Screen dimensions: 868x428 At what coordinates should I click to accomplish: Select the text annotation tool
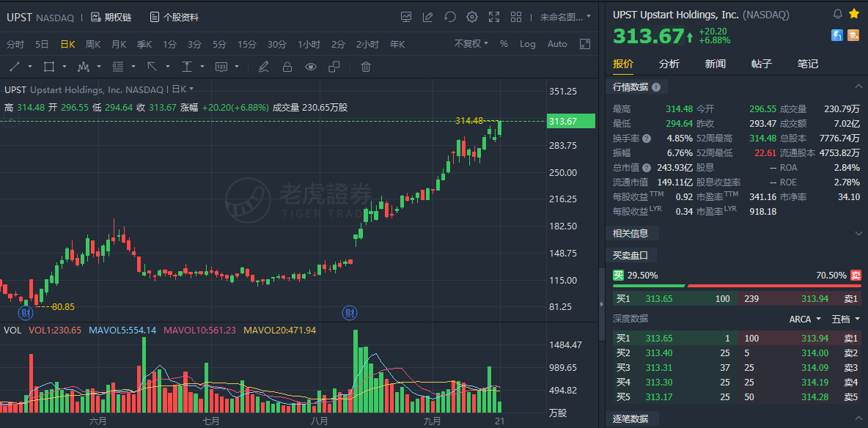pos(187,67)
